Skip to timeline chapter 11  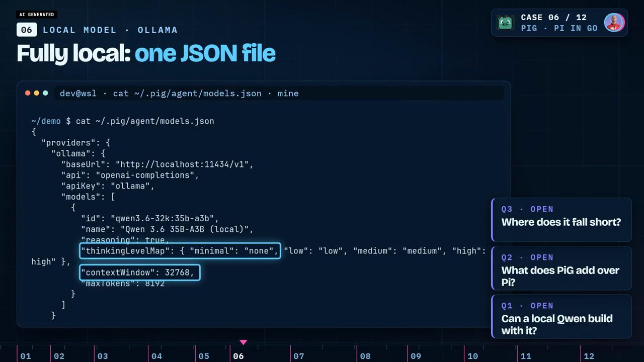pos(526,356)
